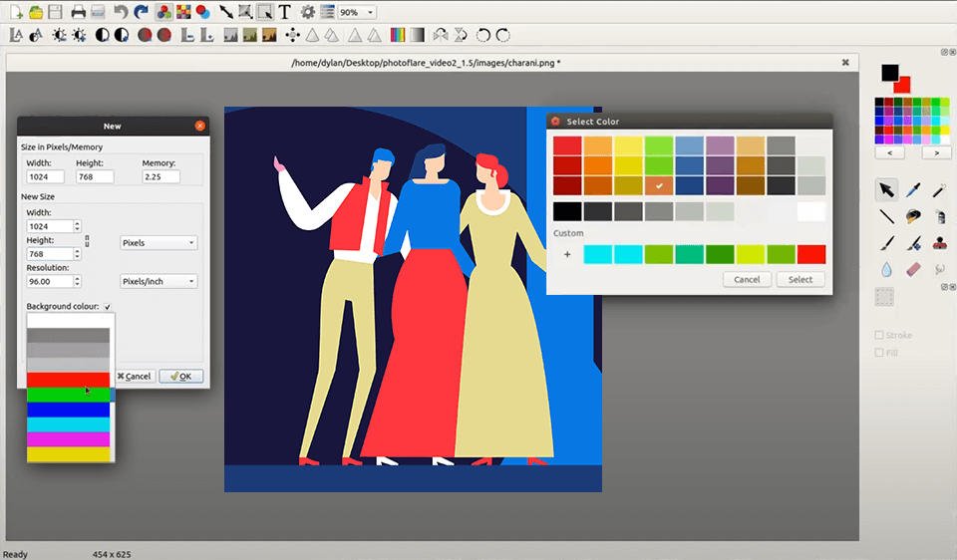Click the Print icon in toolbar

tap(78, 12)
